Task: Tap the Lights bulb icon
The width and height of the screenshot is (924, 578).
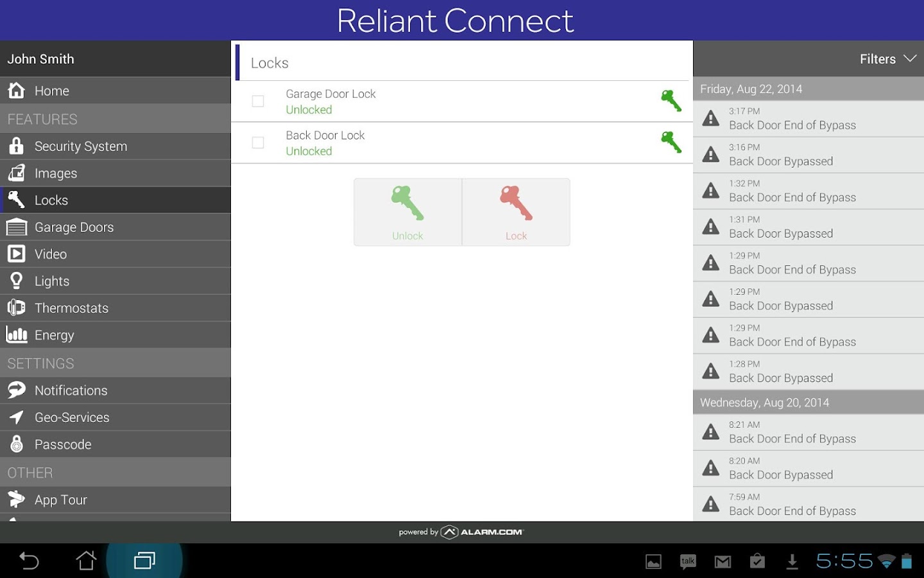Action: coord(17,281)
